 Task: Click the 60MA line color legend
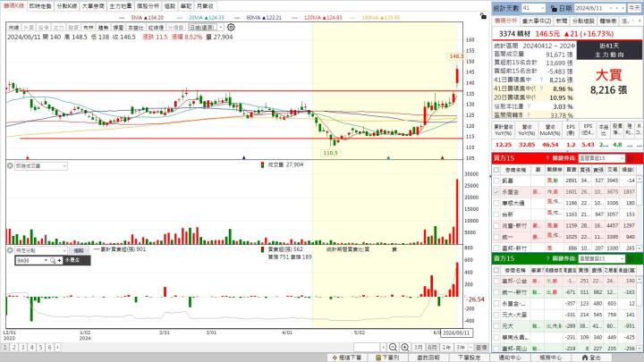point(237,18)
